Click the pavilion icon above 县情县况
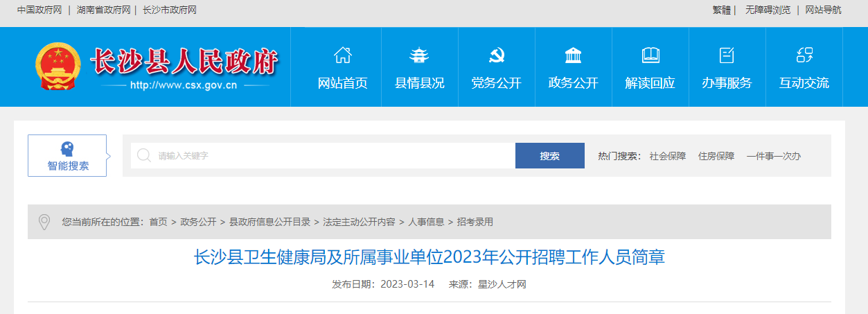The height and width of the screenshot is (314, 868). click(419, 55)
